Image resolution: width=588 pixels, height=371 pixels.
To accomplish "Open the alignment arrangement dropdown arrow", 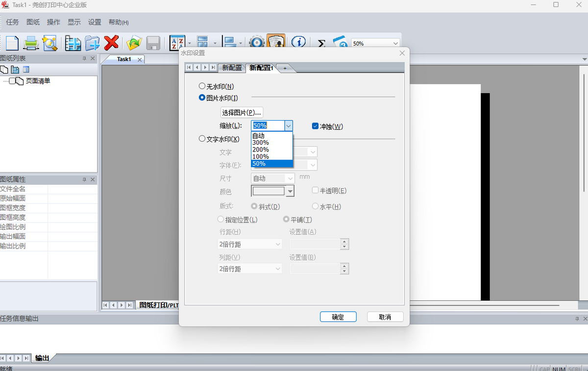I will point(241,43).
